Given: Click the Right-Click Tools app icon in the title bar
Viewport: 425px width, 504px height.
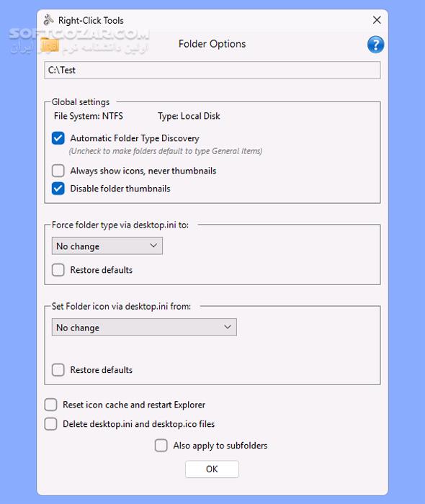Looking at the screenshot, I should pos(48,20).
